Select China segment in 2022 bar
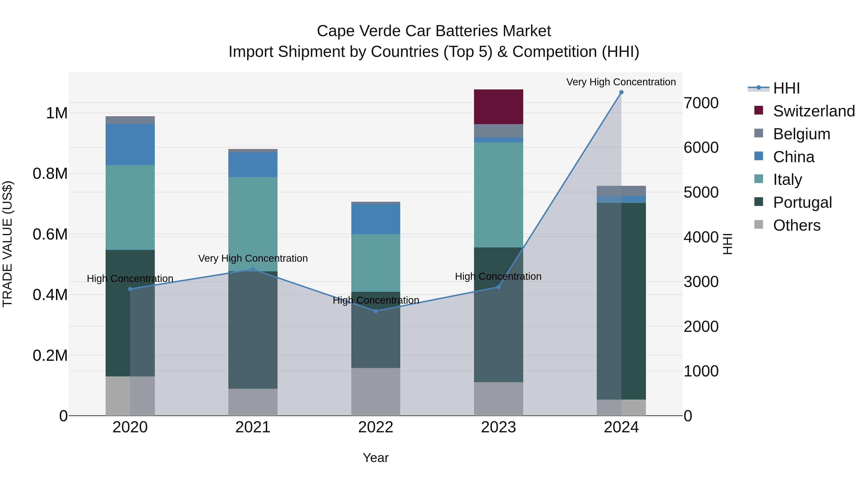Image resolution: width=868 pixels, height=488 pixels. coord(376,219)
